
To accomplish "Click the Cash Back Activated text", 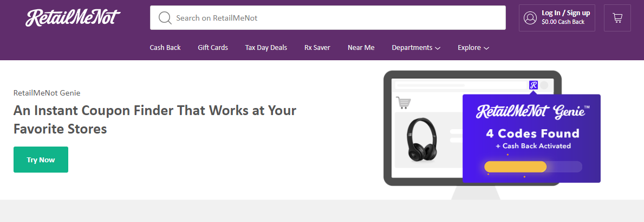I will pyautogui.click(x=533, y=146).
